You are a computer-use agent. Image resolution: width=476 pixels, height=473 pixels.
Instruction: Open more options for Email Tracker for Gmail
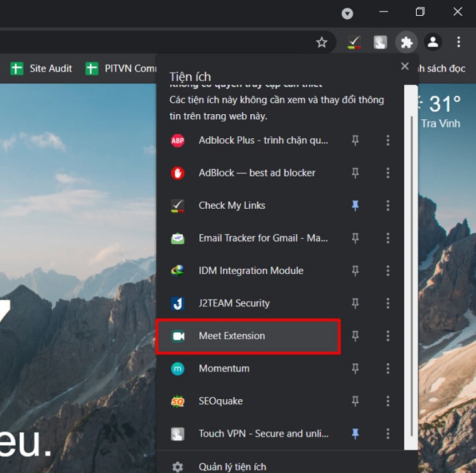[x=388, y=238]
